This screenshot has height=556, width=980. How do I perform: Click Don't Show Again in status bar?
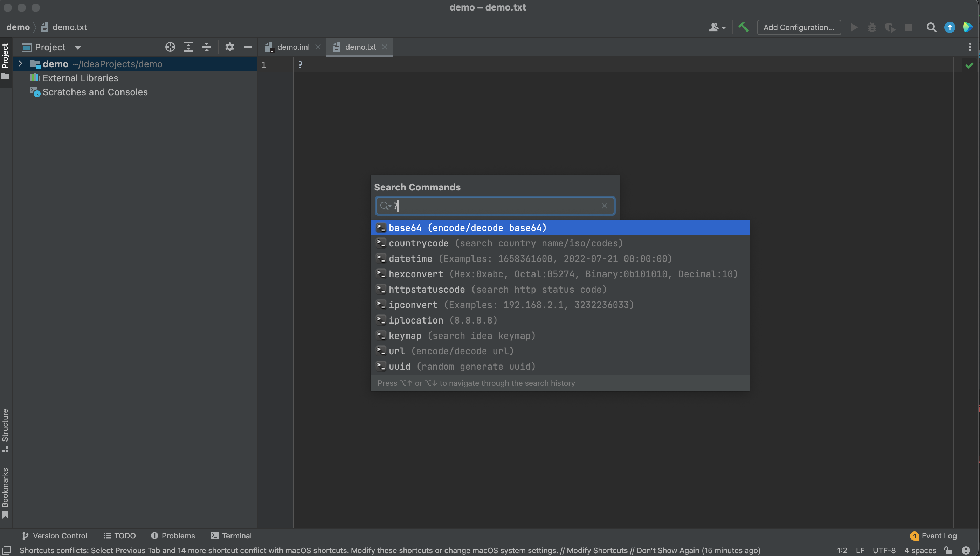[668, 550]
